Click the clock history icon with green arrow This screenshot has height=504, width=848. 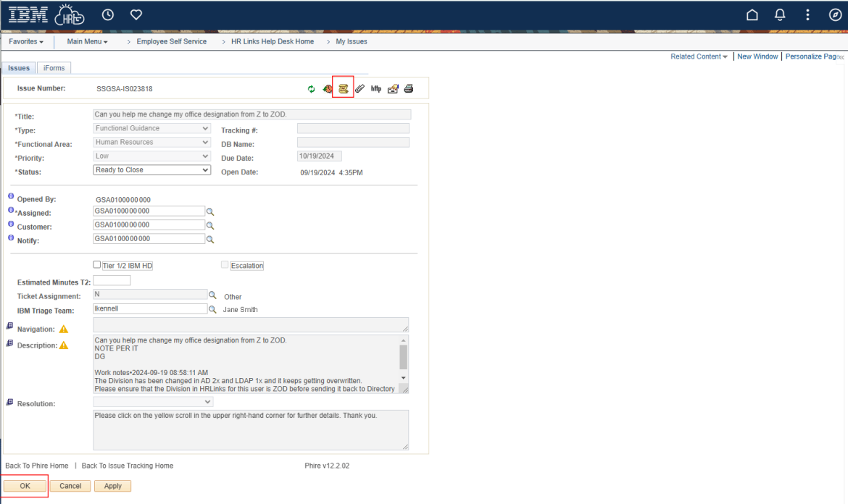coord(328,89)
